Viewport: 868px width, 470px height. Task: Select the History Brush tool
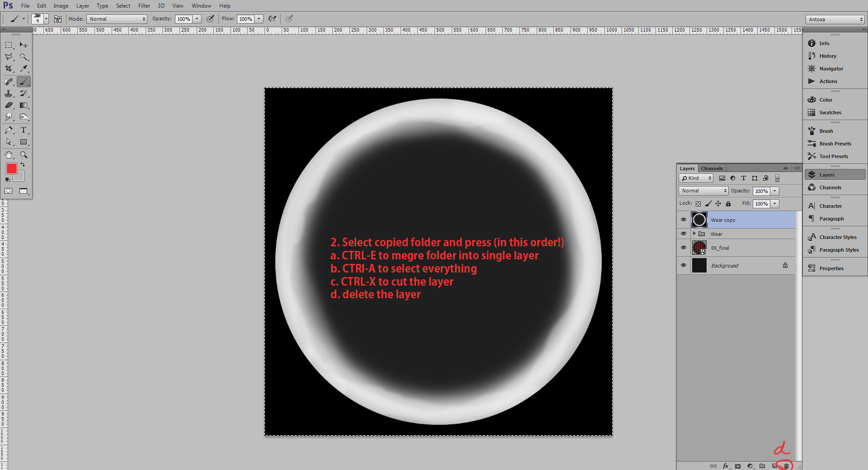coord(24,94)
